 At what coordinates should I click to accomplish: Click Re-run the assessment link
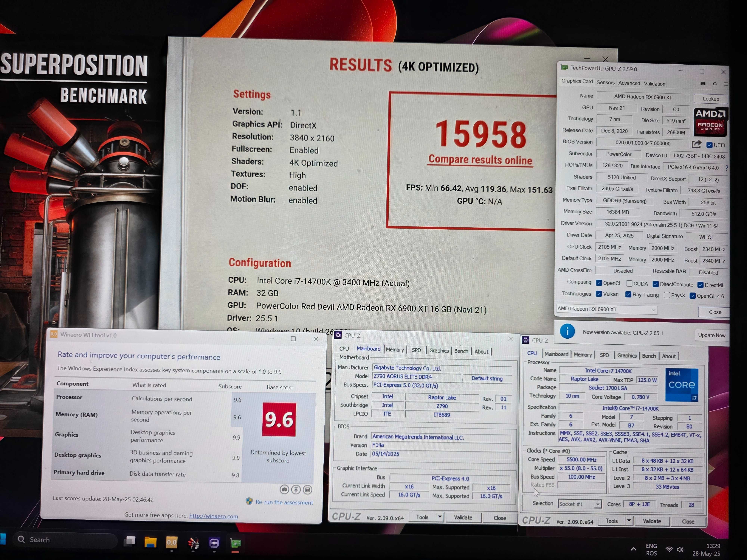(x=284, y=502)
